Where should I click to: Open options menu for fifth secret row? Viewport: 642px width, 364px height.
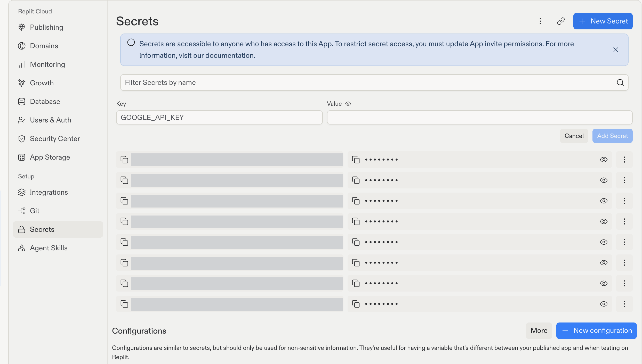click(x=624, y=242)
